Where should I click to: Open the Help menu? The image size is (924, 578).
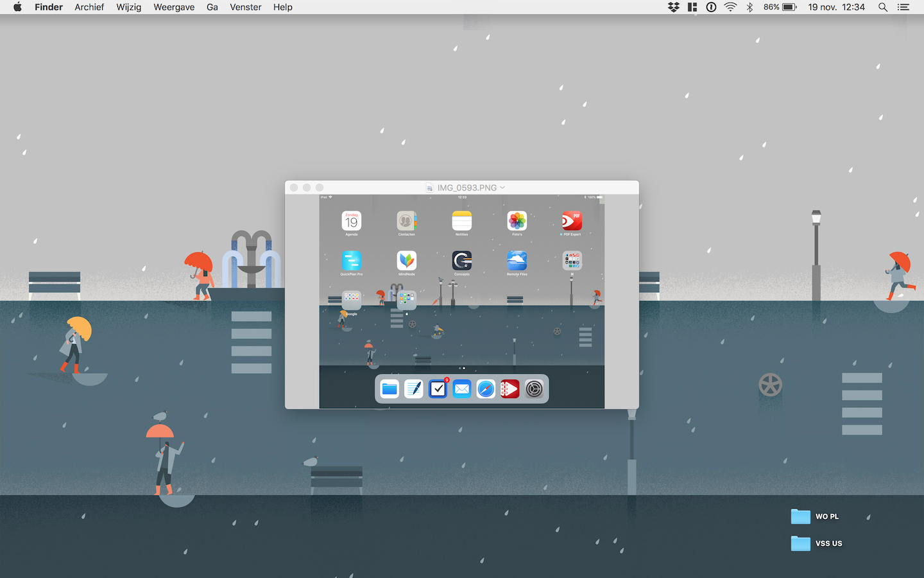[283, 7]
